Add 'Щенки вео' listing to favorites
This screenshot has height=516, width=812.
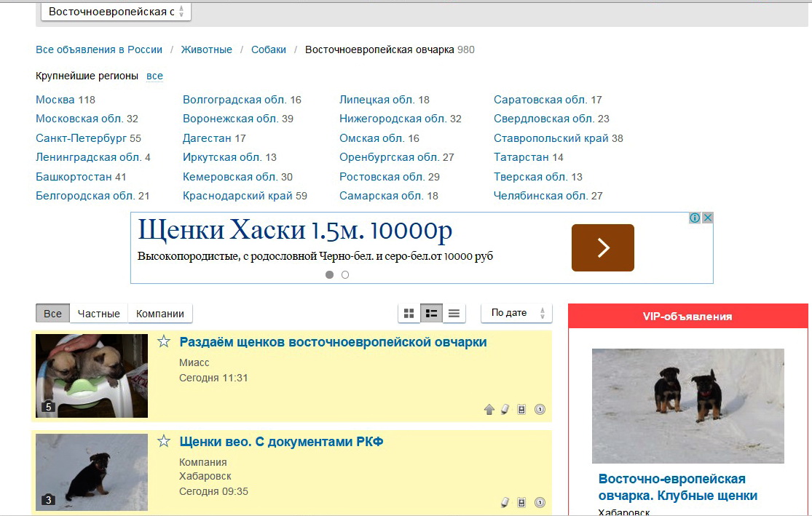pos(164,442)
